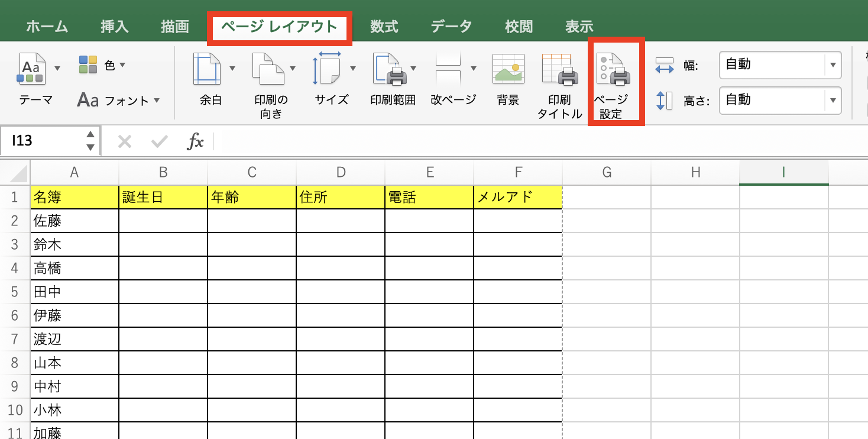This screenshot has height=439, width=868.
Task: Click the name box up stepper arrow
Action: (x=90, y=135)
